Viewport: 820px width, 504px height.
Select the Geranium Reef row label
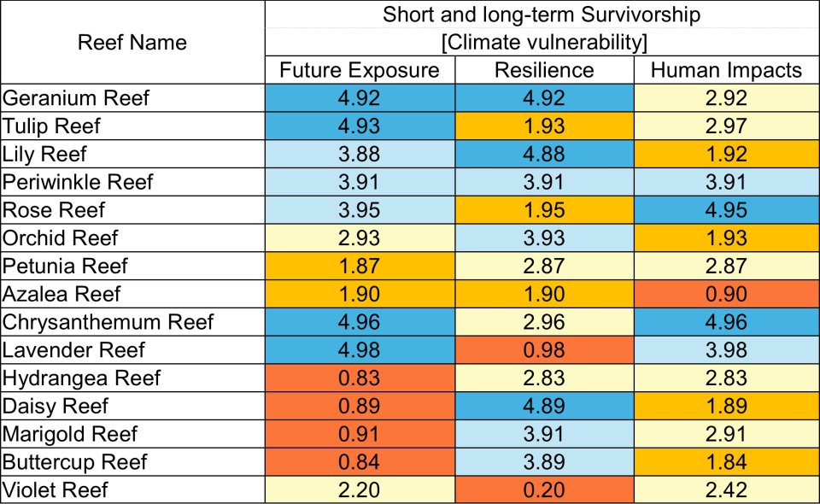coord(77,98)
